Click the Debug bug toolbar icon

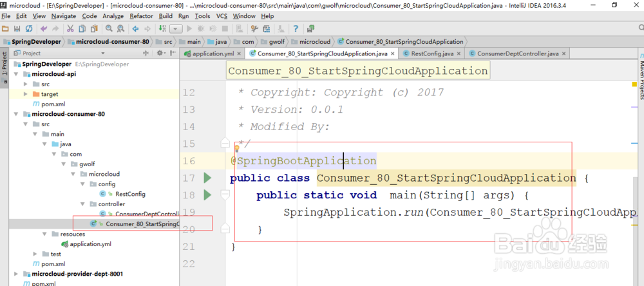[x=201, y=29]
